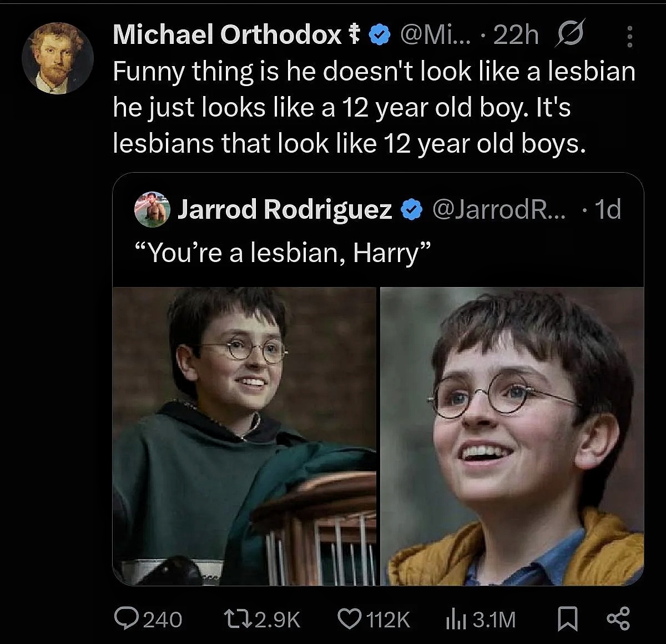Click the Grok slashed-circle icon
Viewport: 666px width, 644px height.
tap(569, 35)
